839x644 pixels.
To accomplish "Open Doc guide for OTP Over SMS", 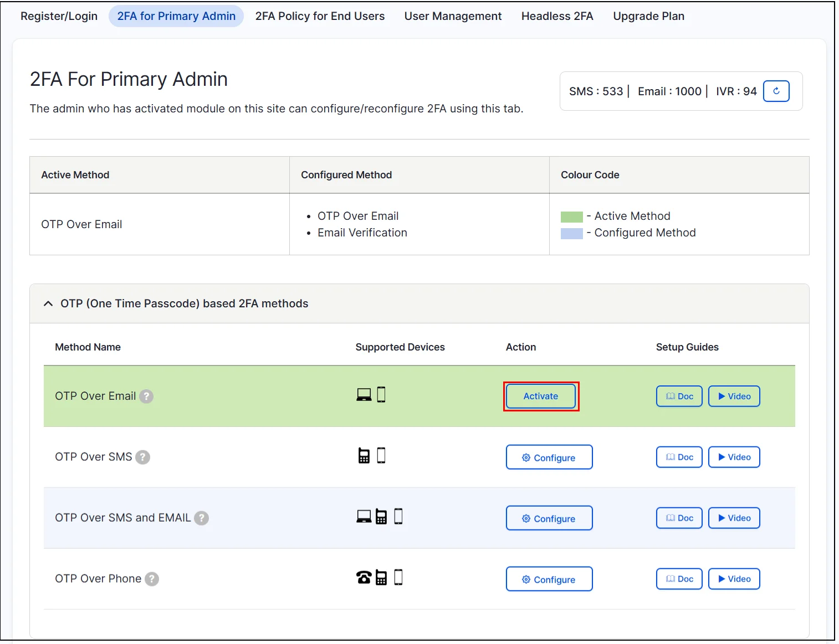I will 679,457.
